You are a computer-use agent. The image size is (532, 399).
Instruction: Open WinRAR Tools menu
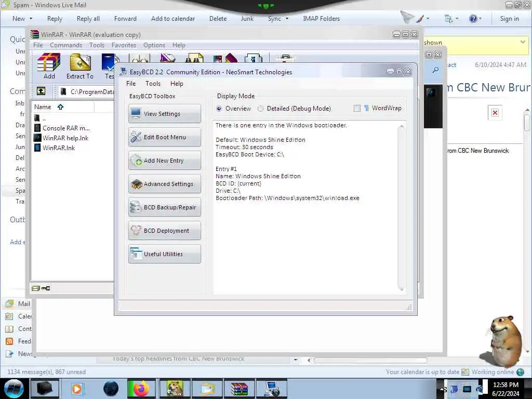point(97,45)
